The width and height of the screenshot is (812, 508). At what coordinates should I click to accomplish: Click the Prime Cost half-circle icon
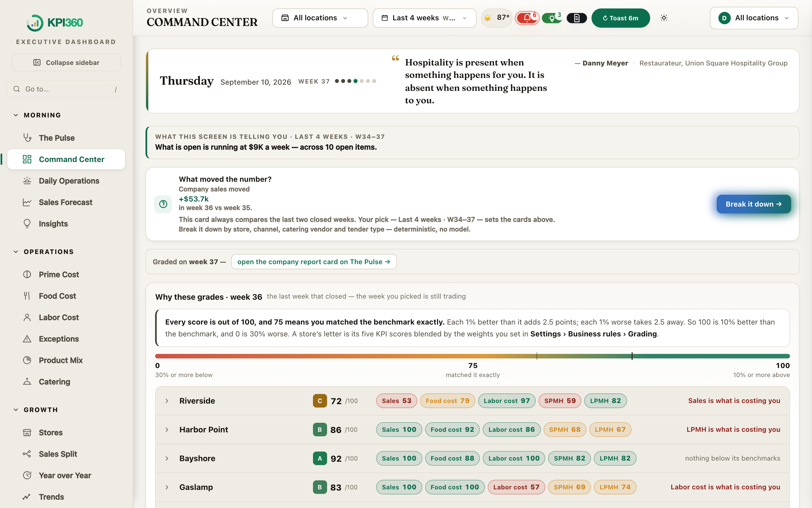click(27, 275)
